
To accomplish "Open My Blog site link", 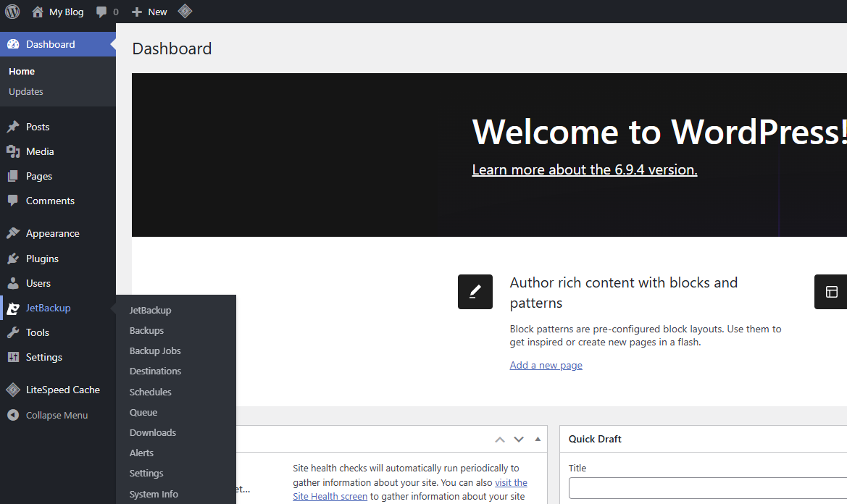I will [x=67, y=12].
